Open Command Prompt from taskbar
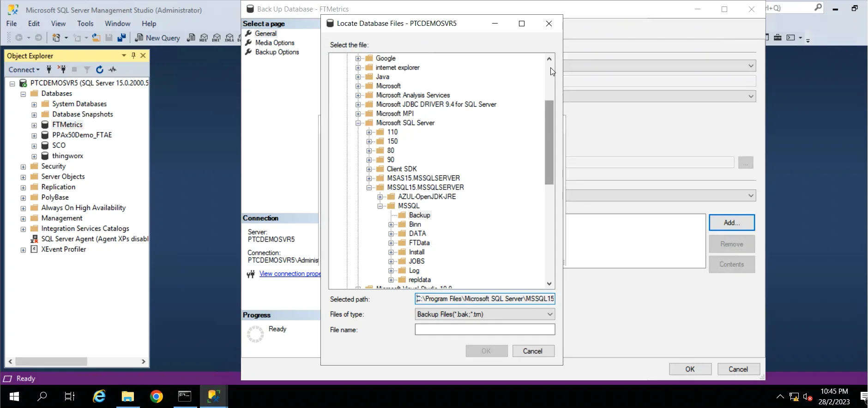868x408 pixels. click(x=185, y=396)
